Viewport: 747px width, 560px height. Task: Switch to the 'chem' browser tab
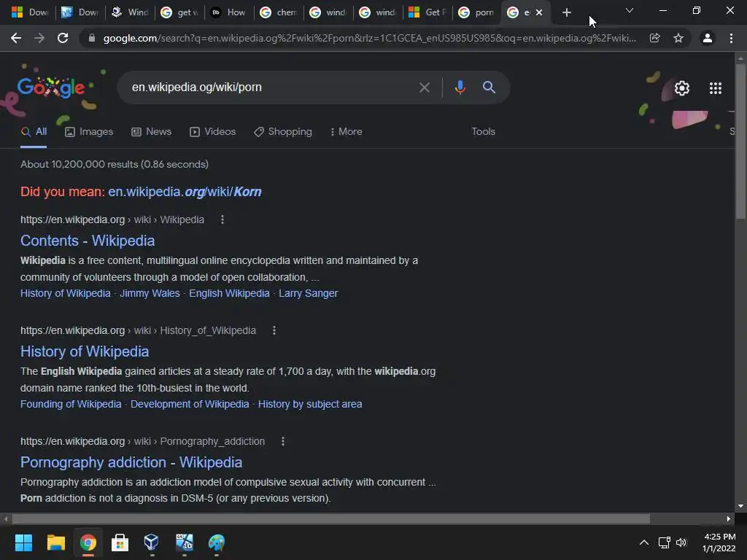[278, 12]
